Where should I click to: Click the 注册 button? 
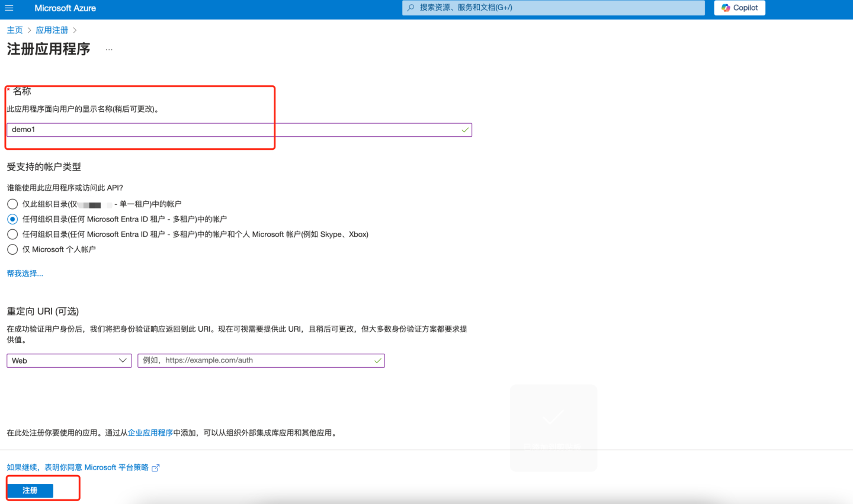pyautogui.click(x=30, y=490)
